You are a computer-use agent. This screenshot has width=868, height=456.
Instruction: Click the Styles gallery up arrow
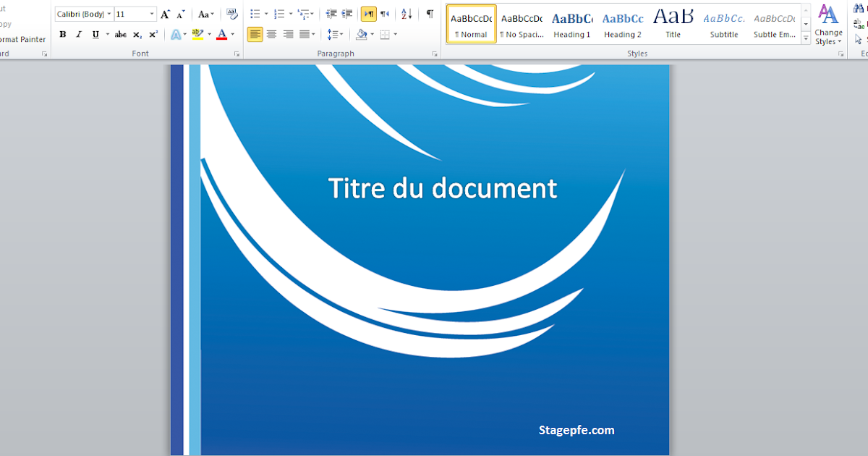pyautogui.click(x=807, y=10)
